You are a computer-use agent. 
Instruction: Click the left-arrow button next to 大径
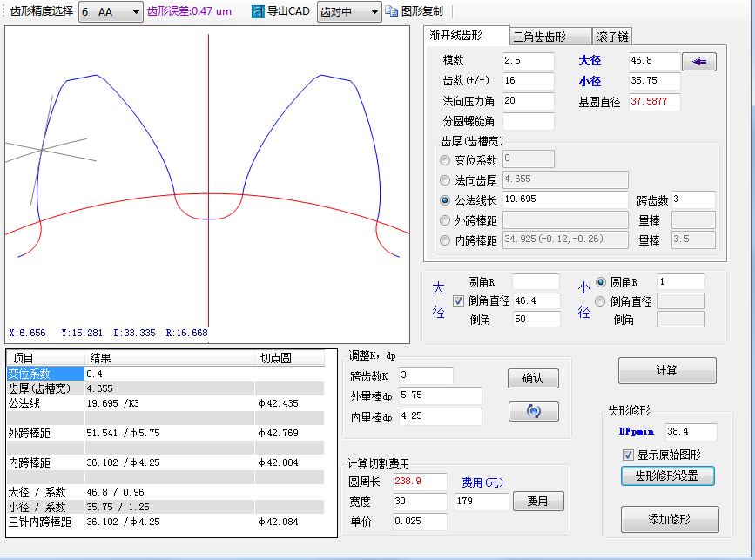(699, 62)
